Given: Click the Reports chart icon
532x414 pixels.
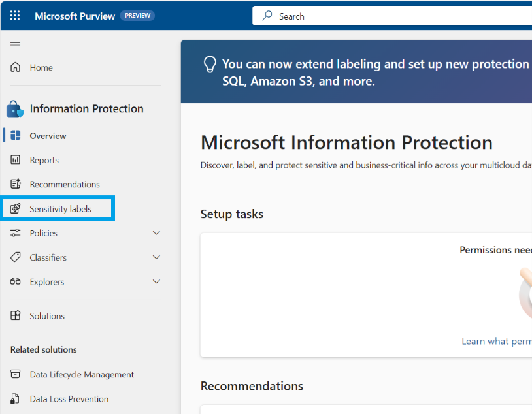Looking at the screenshot, I should [x=16, y=160].
